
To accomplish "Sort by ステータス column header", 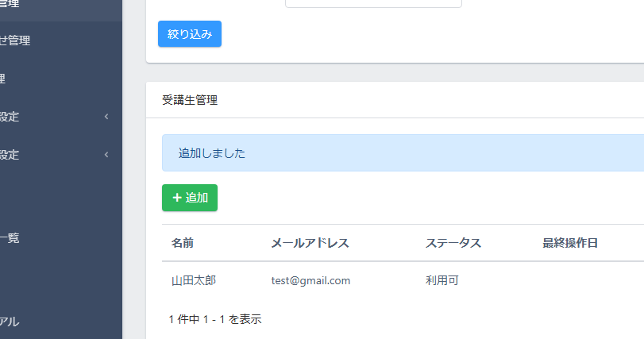I will (x=453, y=243).
